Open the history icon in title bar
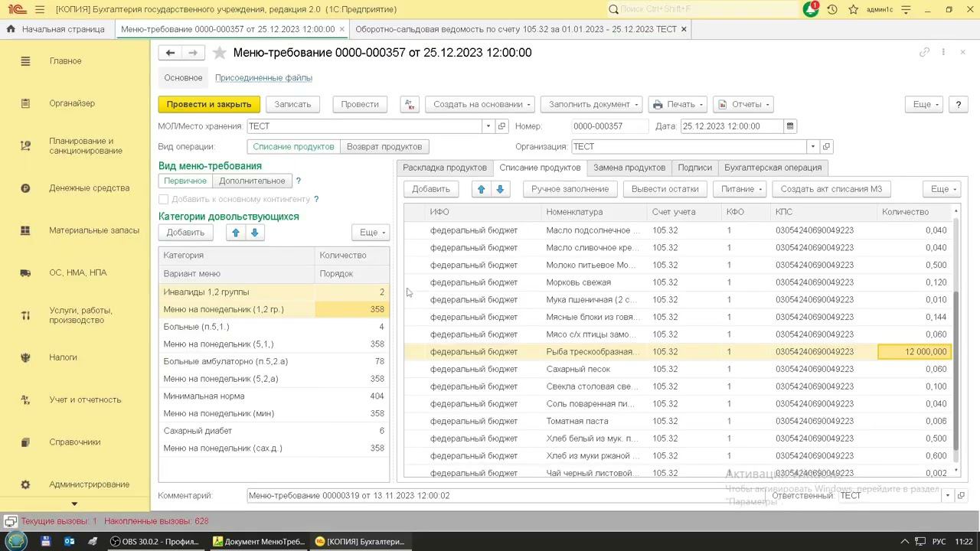 [x=832, y=9]
